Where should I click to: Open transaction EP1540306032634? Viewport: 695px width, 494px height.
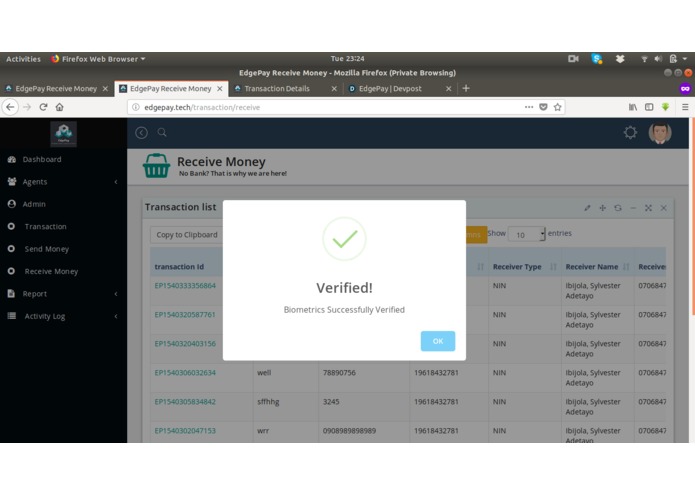coord(185,373)
